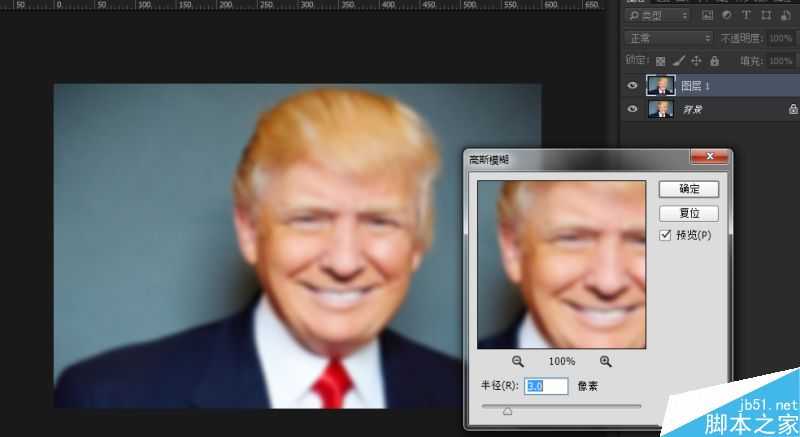This screenshot has width=800, height=437.
Task: Hide the 背景 layer with eye icon
Action: coord(632,108)
